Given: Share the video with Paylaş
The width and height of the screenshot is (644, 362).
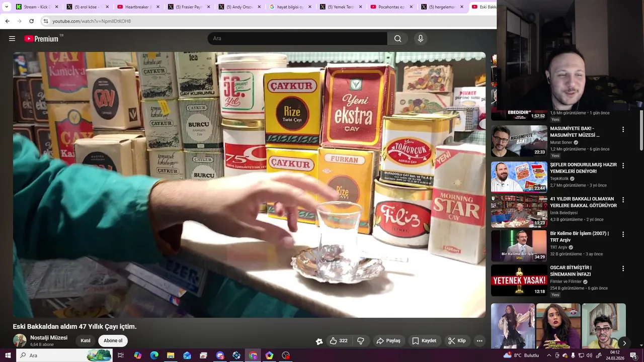Looking at the screenshot, I should (x=388, y=341).
